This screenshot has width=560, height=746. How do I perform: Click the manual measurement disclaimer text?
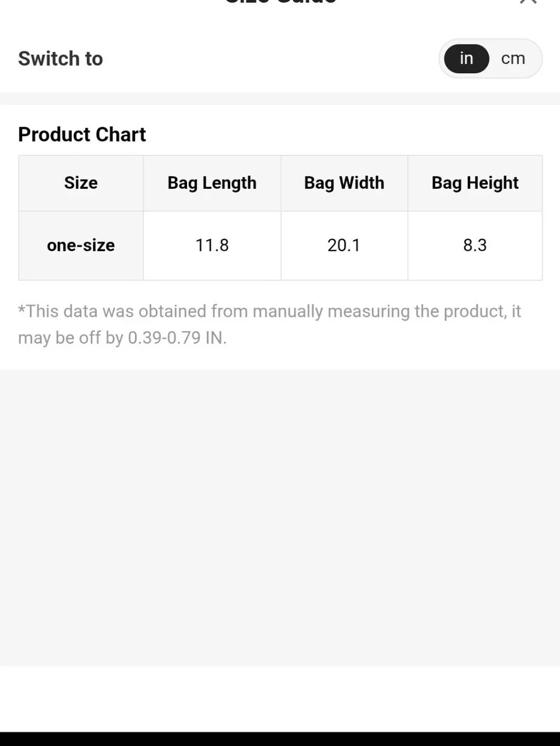pos(269,325)
